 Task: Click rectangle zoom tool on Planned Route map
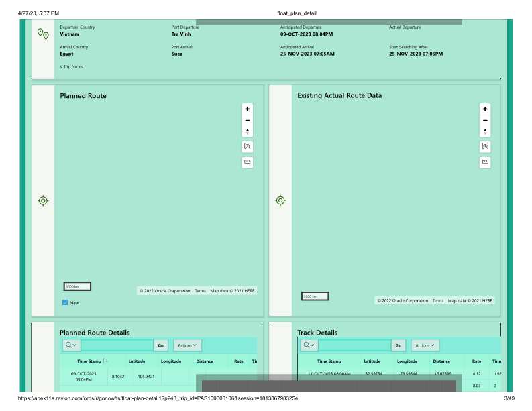(248, 146)
